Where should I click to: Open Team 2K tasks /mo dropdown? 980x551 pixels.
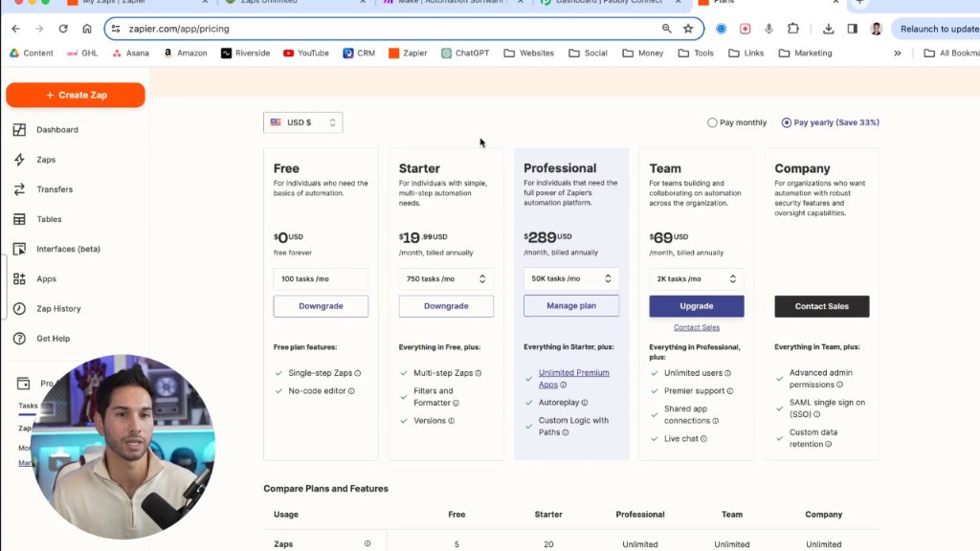697,278
